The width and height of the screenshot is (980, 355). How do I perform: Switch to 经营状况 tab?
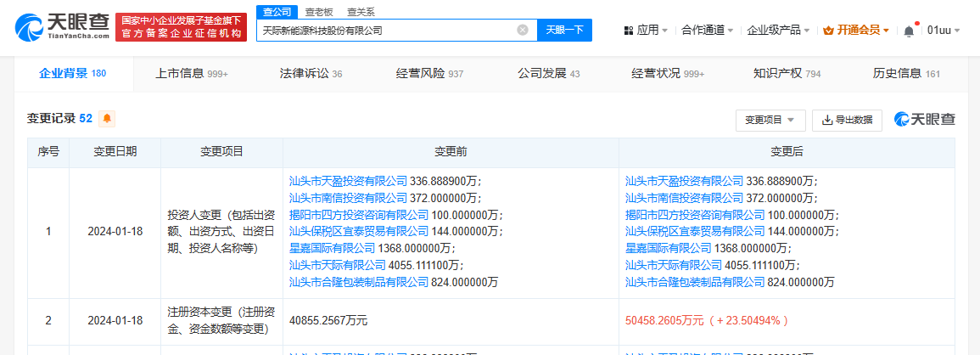[668, 74]
